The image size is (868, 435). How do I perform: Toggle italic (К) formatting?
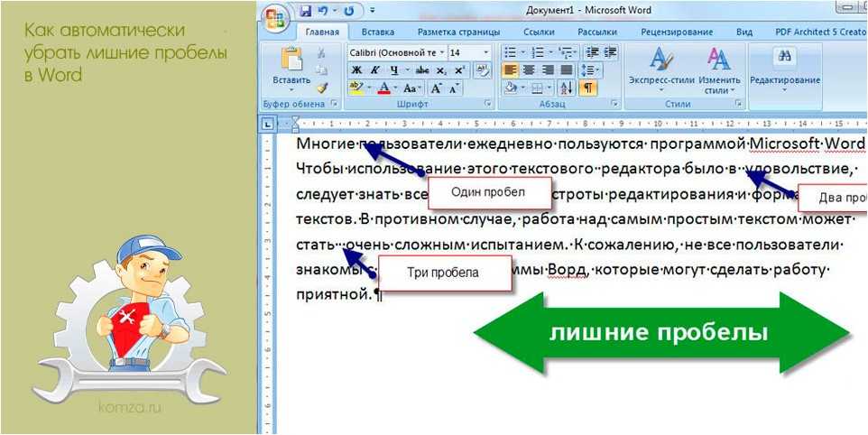point(373,70)
